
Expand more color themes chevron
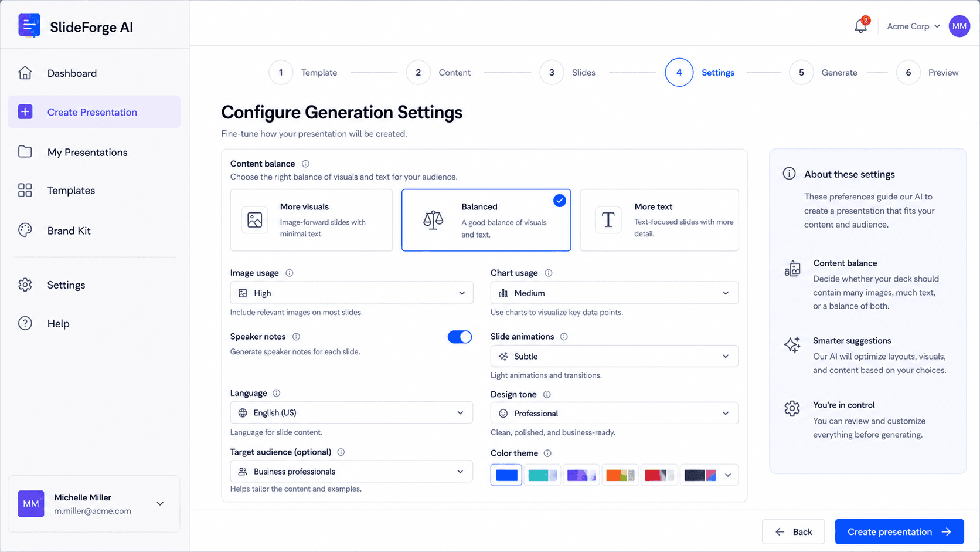728,475
